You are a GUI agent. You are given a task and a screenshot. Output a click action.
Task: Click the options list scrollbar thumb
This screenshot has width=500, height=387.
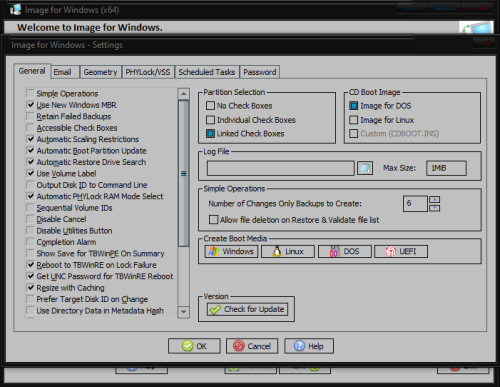183,173
